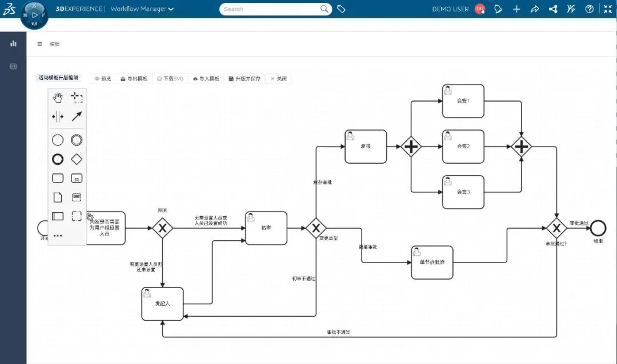Select the 活动模板升版编辑 tab

pyautogui.click(x=58, y=78)
